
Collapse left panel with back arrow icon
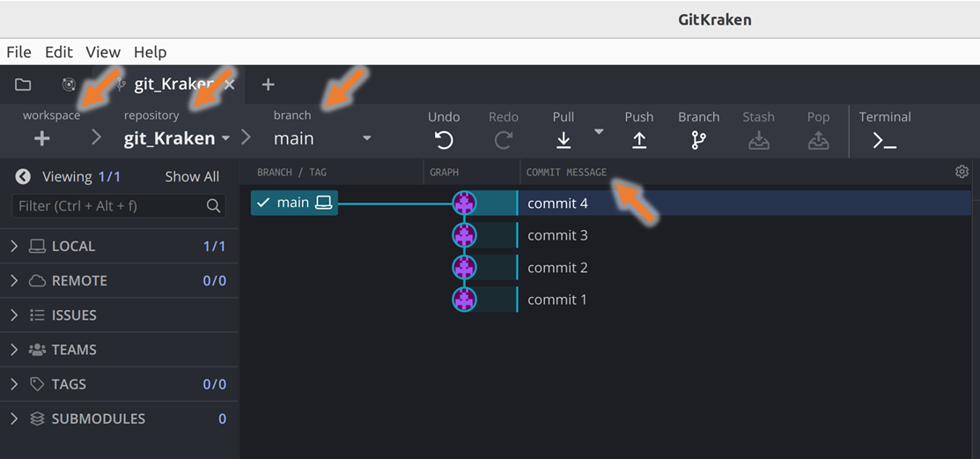click(23, 177)
